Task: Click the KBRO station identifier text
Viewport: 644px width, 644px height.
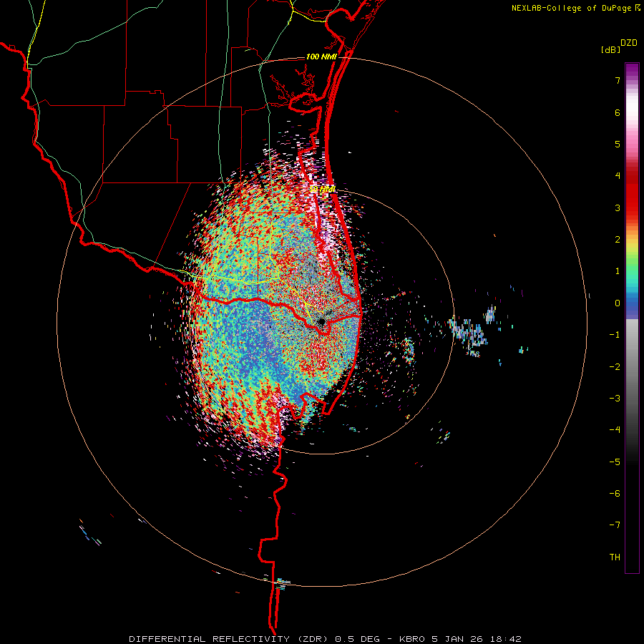Action: 413,639
